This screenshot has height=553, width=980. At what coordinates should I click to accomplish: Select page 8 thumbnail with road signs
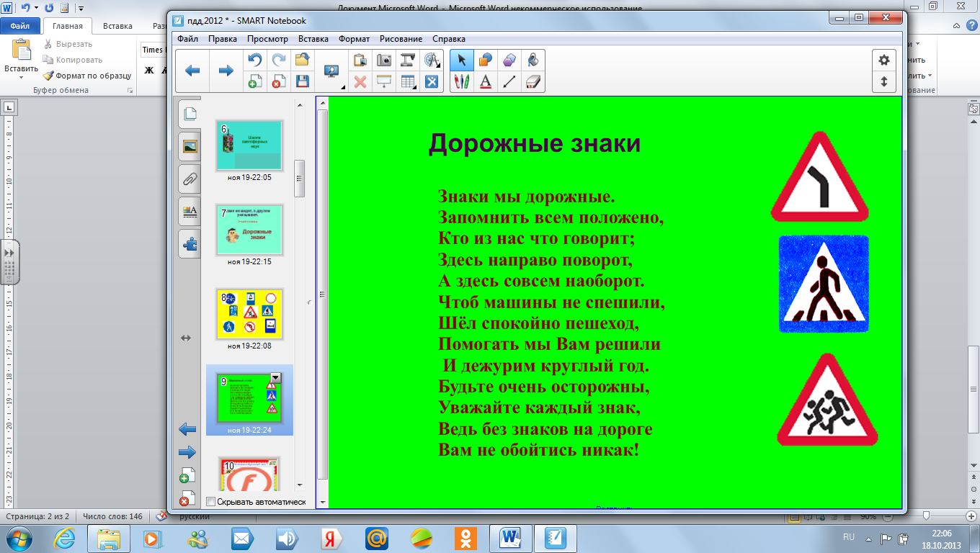click(x=249, y=314)
